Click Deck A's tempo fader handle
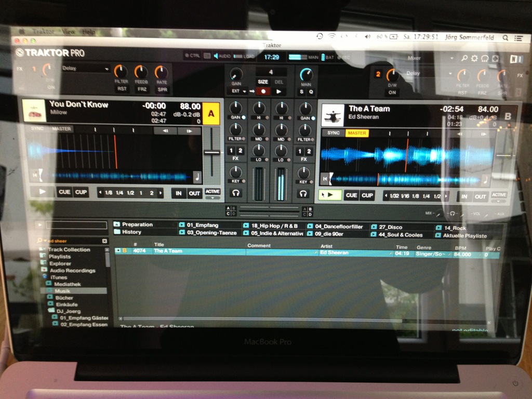Screen dimensions: 532x399 pyautogui.click(x=212, y=152)
